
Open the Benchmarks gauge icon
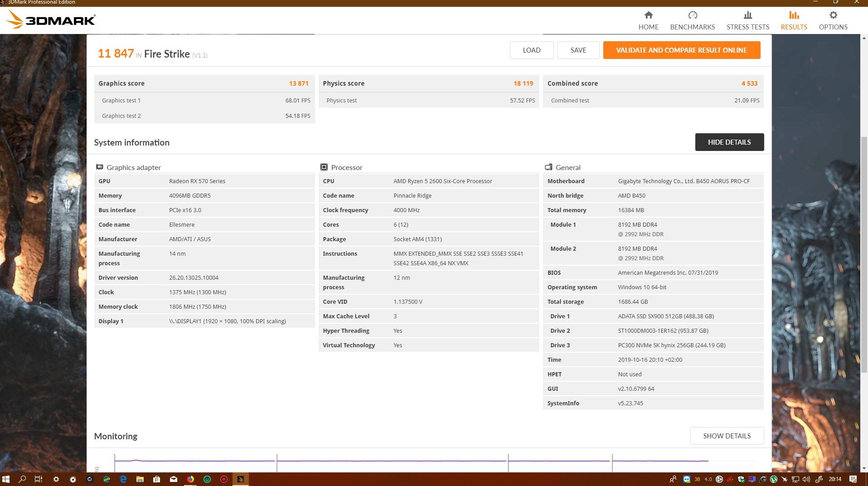pyautogui.click(x=693, y=15)
